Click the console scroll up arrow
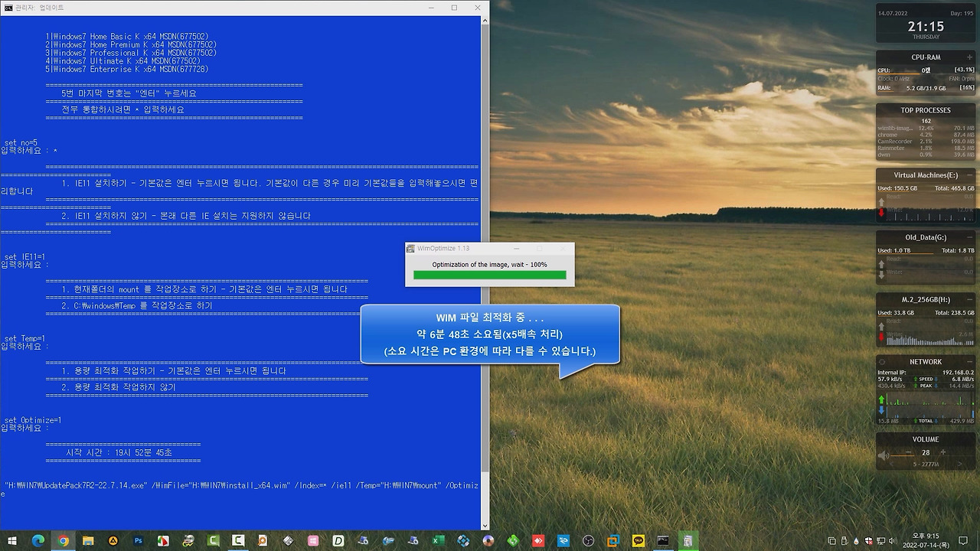This screenshot has height=551, width=980. [485, 21]
